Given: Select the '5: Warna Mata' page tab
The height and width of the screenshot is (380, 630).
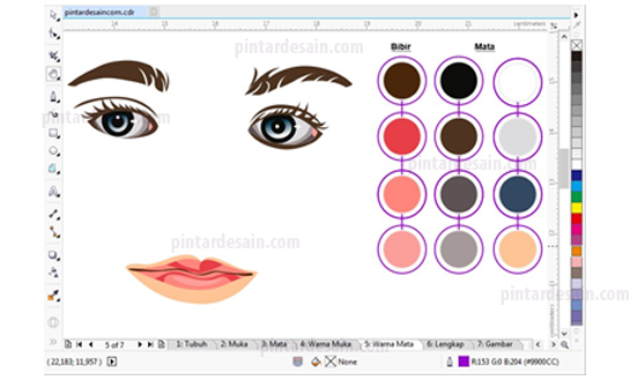Looking at the screenshot, I should tap(389, 344).
